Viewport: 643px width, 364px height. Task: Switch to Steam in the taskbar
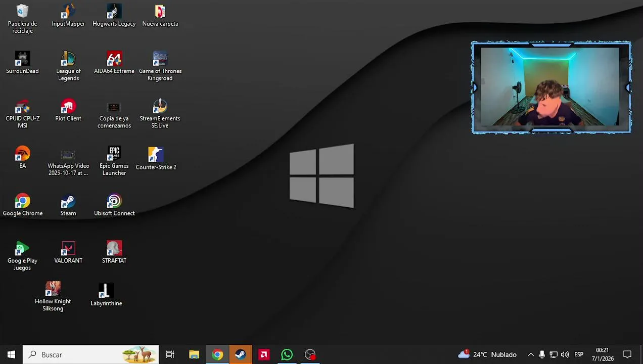[241, 354]
